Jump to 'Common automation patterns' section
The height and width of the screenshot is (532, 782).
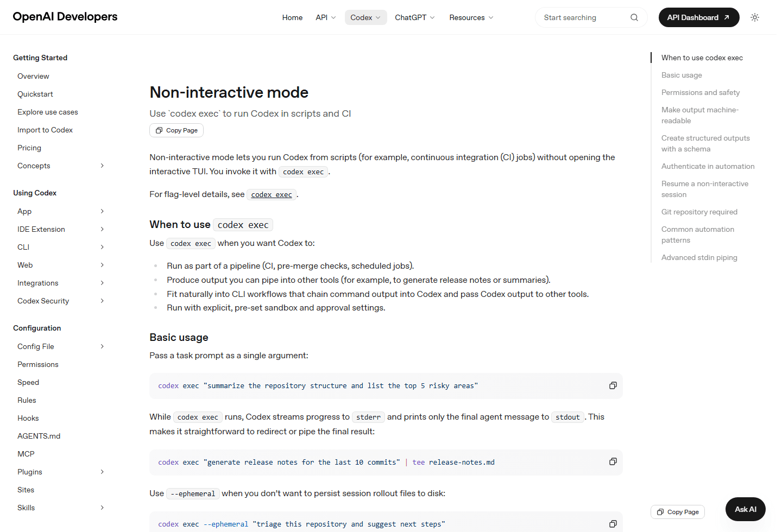(x=698, y=235)
